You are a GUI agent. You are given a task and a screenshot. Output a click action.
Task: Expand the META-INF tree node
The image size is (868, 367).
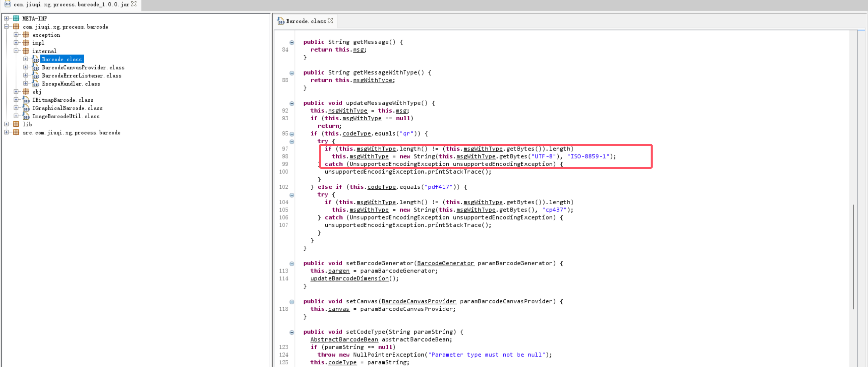[x=6, y=18]
